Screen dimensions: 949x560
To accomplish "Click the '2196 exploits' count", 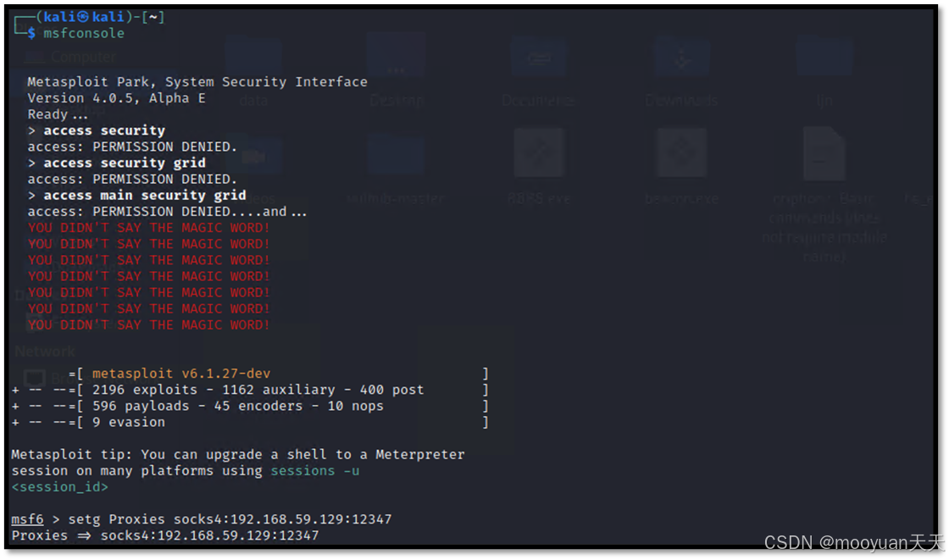I will pyautogui.click(x=145, y=390).
